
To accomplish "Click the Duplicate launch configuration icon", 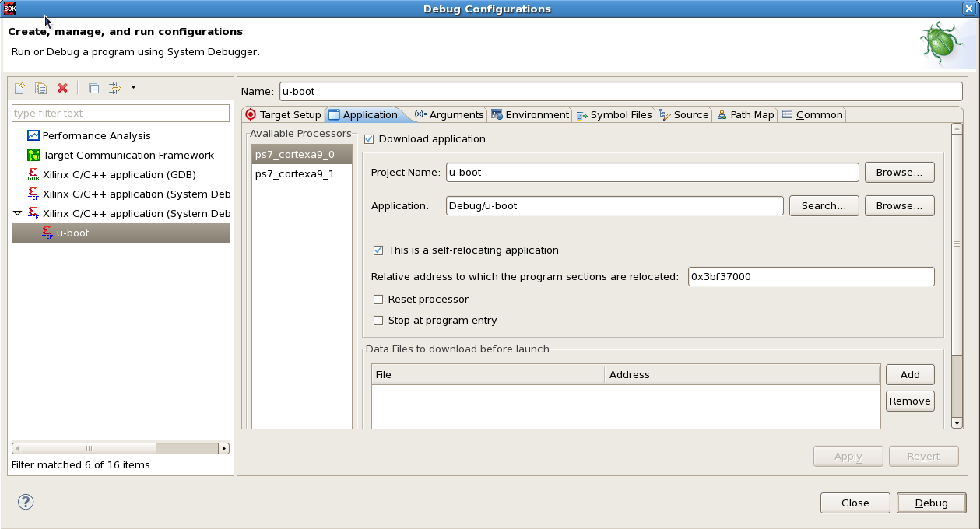I will click(41, 88).
